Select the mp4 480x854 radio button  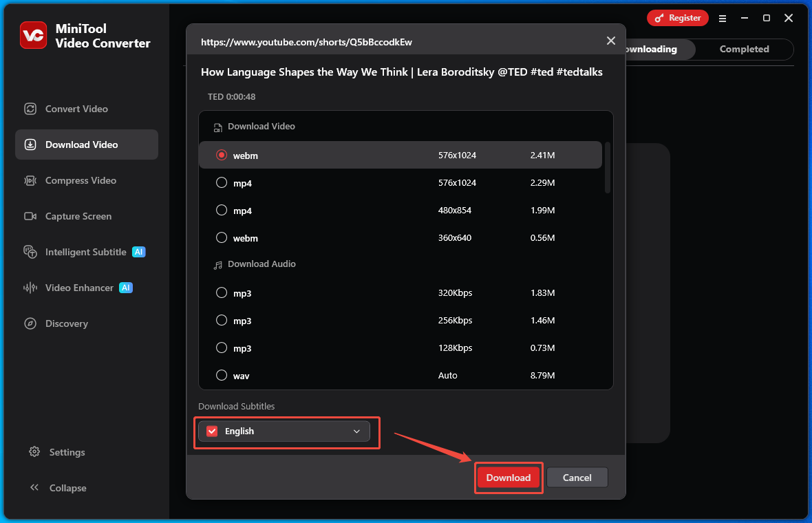(222, 210)
